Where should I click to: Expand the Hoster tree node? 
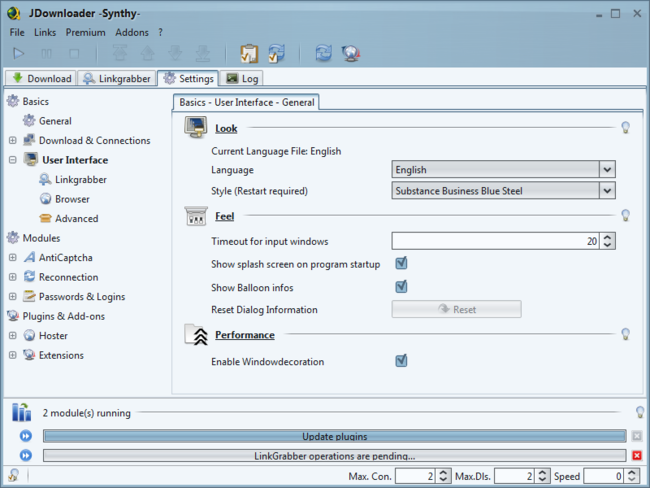13,335
